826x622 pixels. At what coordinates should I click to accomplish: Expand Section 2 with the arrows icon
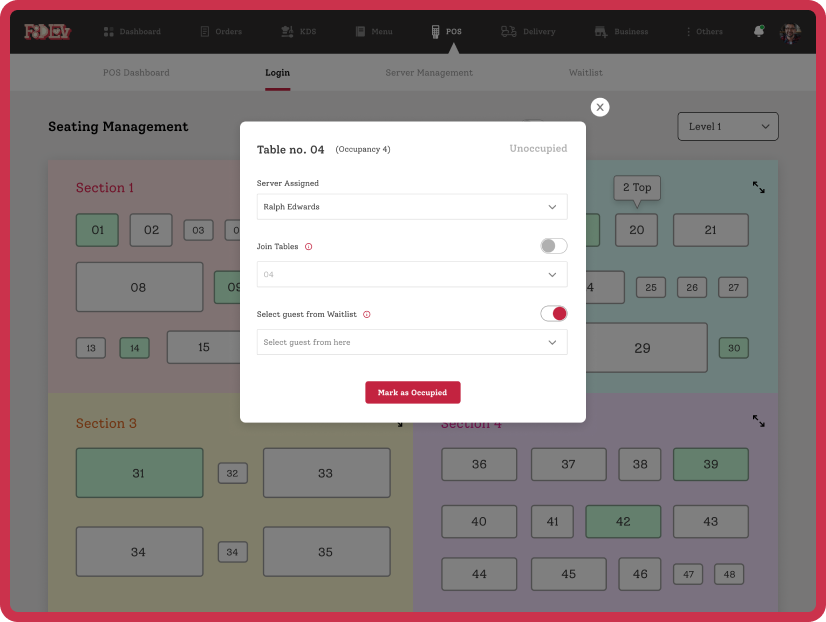(759, 187)
